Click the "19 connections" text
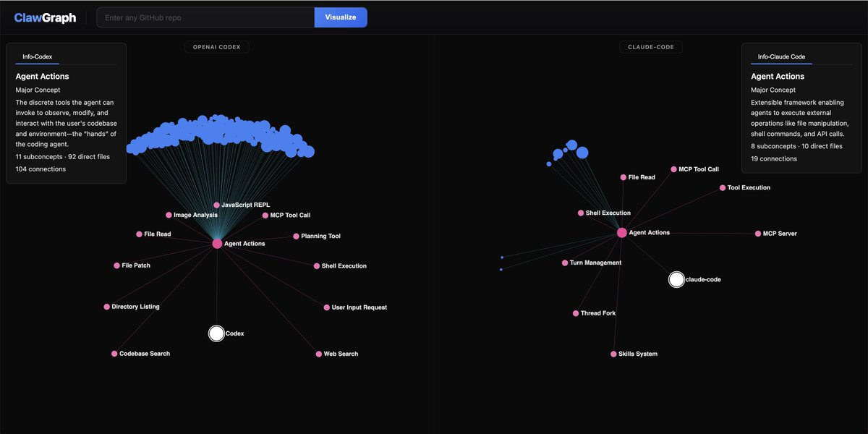 (774, 159)
